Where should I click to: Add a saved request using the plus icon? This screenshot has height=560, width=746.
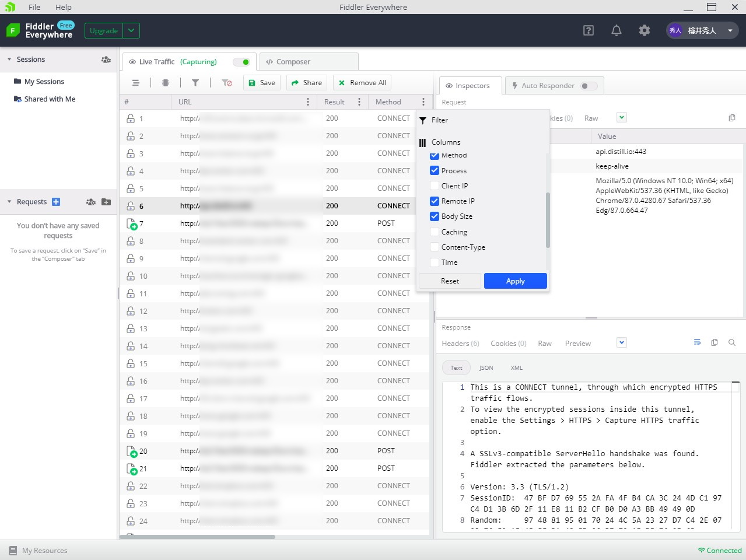[x=55, y=201]
